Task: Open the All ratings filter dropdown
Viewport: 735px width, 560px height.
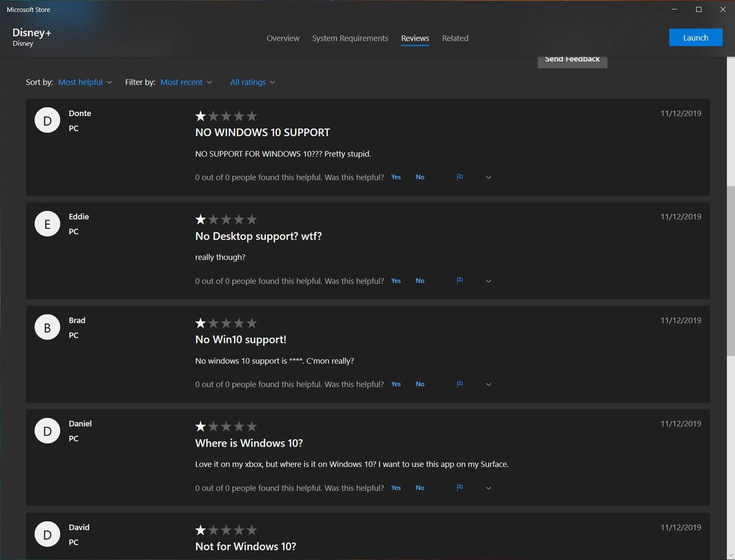Action: [252, 82]
